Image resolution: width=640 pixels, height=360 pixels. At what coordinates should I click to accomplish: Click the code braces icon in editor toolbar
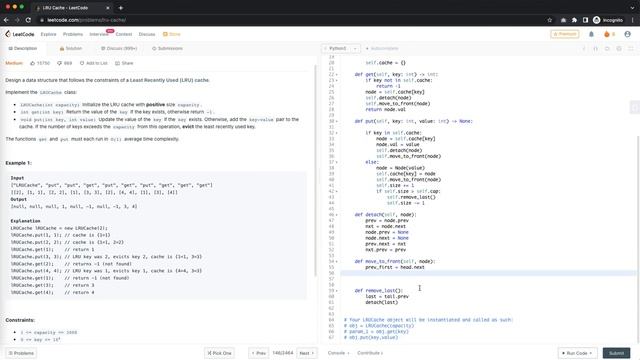595,49
